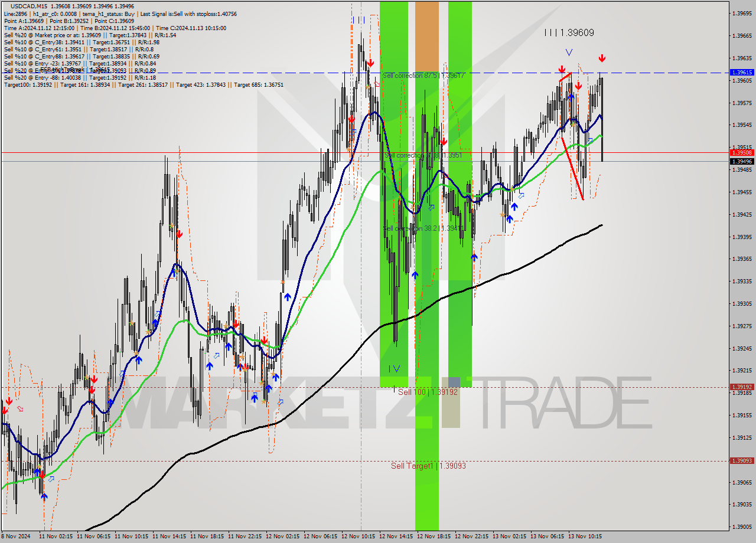This screenshot has width=756, height=543.
Task: Select the red 1.39093 price tag
Action: point(742,460)
